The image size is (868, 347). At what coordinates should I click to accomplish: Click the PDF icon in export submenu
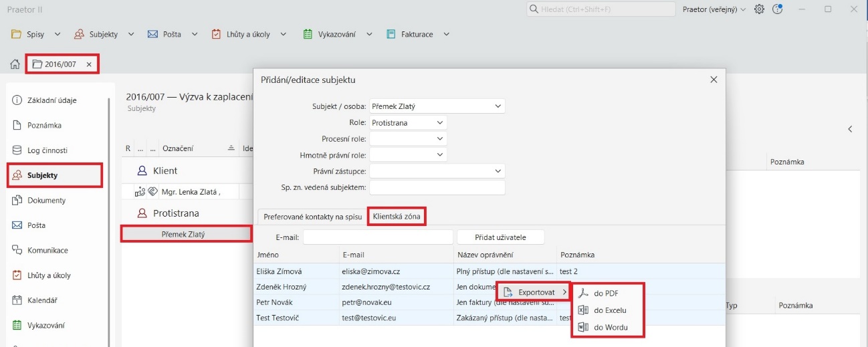pyautogui.click(x=583, y=293)
